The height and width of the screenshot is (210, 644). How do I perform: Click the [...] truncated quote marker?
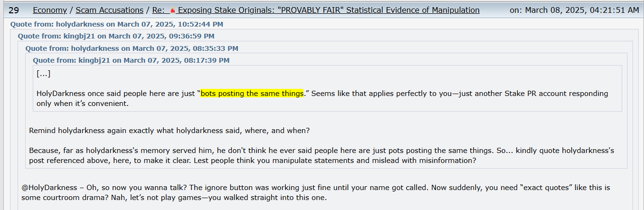(43, 74)
